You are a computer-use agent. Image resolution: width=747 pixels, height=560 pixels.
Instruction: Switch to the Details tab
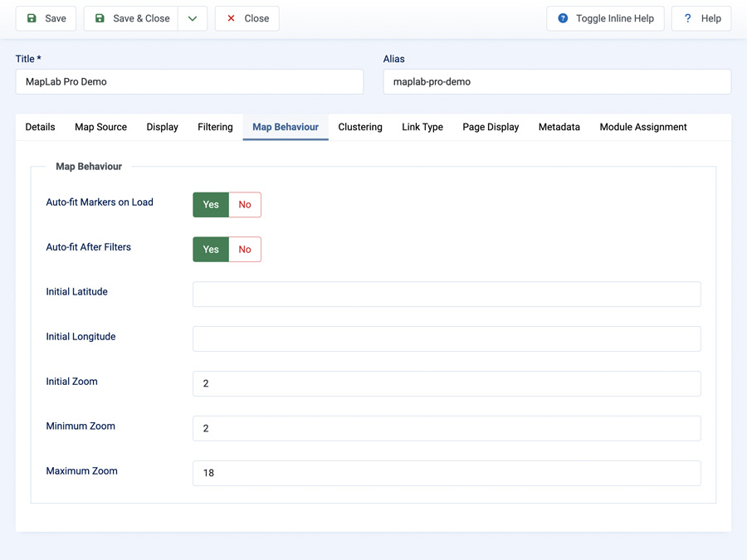pos(40,127)
